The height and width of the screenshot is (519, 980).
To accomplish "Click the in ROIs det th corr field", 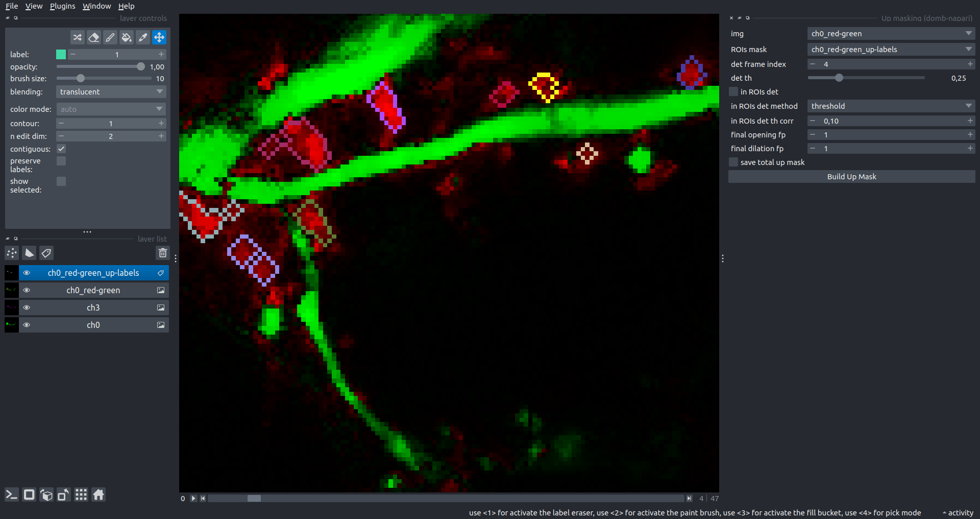I will tap(891, 121).
